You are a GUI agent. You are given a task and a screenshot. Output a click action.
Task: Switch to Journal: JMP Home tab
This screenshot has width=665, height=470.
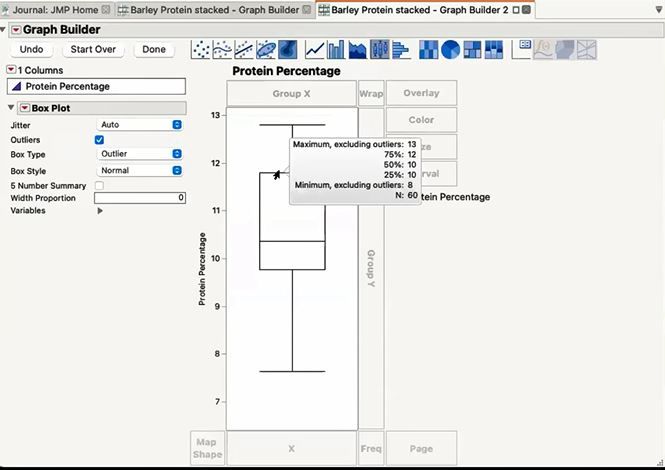(55, 10)
